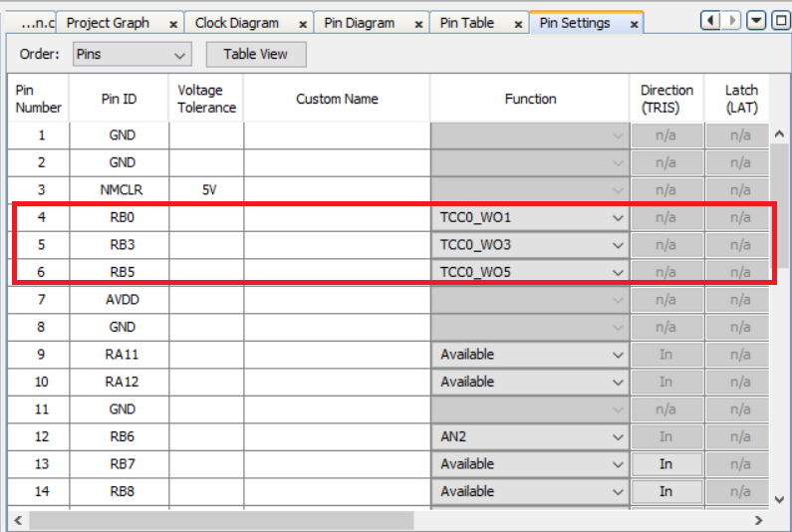Click the Table View button
This screenshot has height=532, width=792.
(256, 55)
